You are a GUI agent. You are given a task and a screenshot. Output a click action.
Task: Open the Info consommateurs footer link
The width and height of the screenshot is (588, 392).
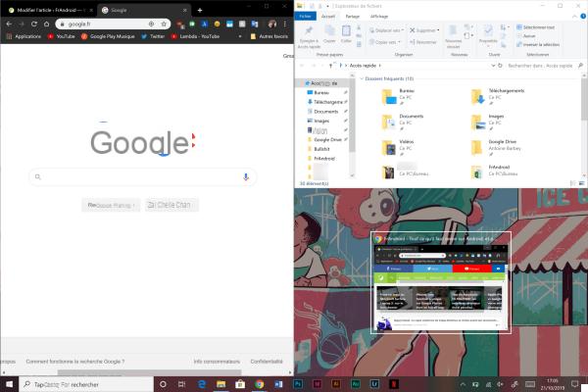217,362
